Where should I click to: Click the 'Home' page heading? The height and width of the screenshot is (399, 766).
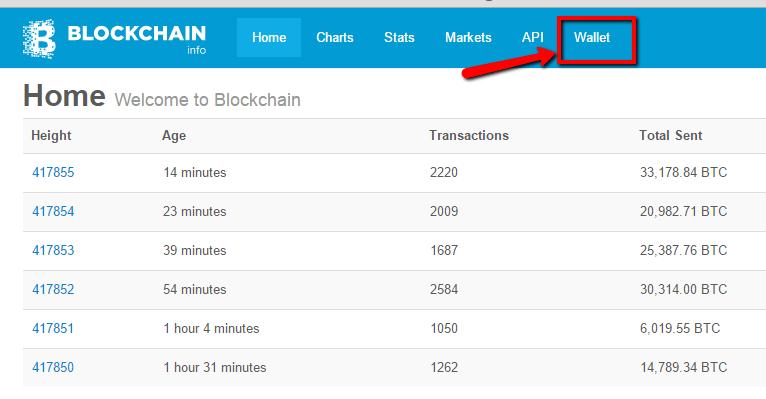point(64,95)
